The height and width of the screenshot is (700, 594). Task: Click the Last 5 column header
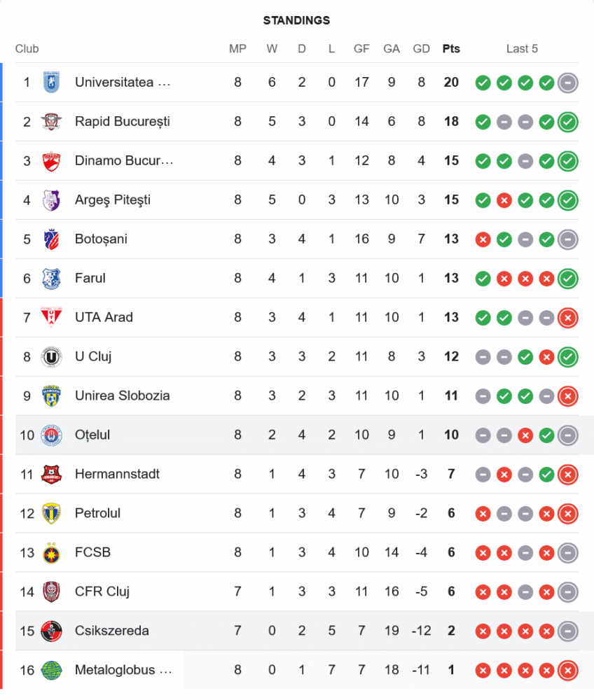522,49
